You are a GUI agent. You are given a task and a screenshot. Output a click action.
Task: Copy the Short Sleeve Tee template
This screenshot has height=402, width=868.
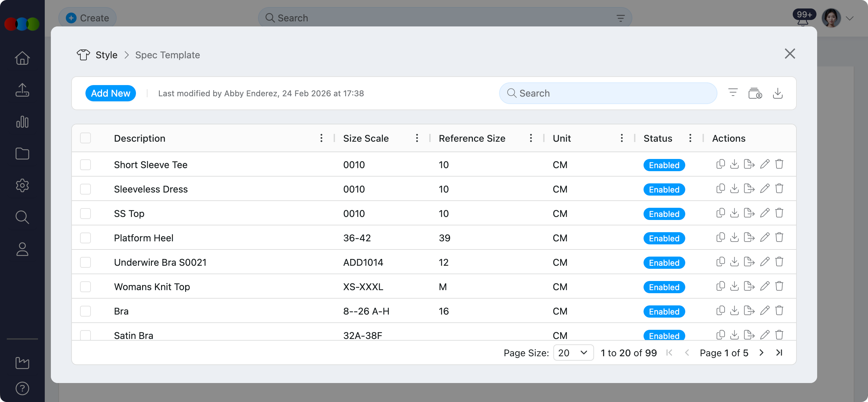point(721,164)
